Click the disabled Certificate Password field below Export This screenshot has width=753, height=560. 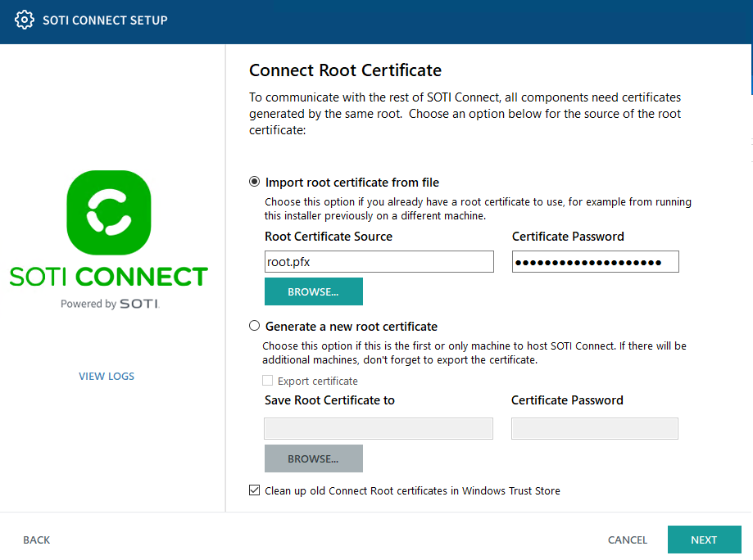595,427
